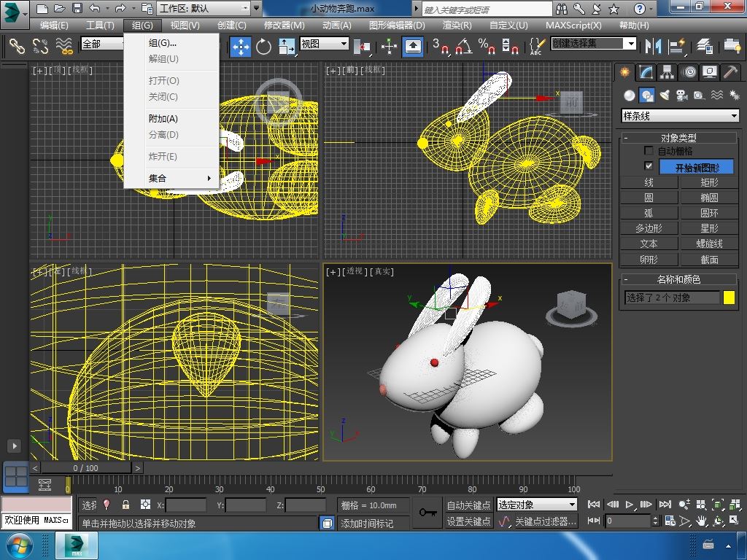The width and height of the screenshot is (747, 560).
Task: Choose 附加(A) from the Group menu
Action: coord(171,118)
